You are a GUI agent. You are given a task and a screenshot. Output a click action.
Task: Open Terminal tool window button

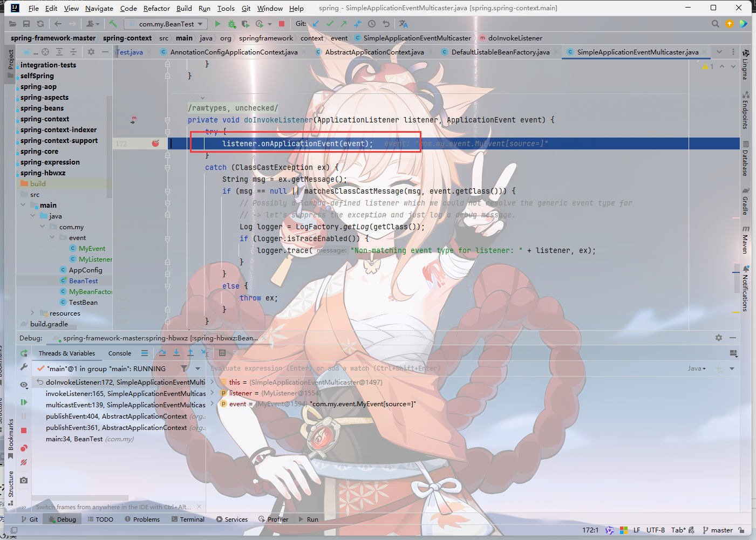tap(188, 519)
